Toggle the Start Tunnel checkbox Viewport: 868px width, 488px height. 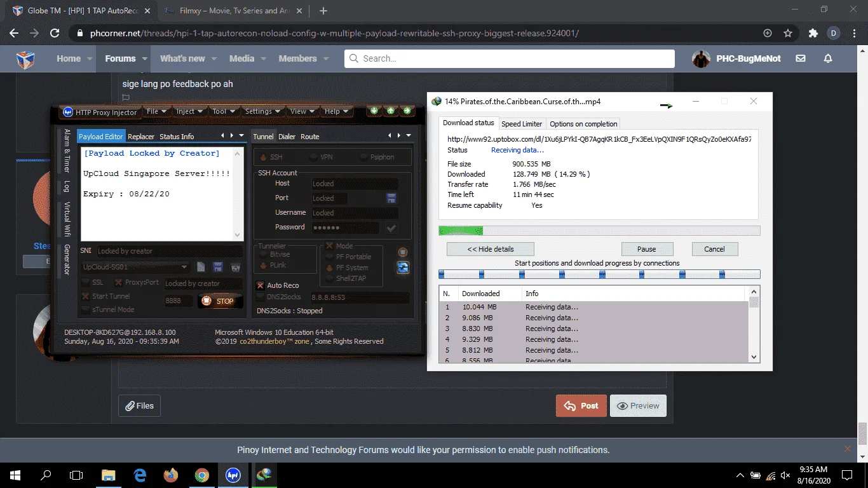click(x=86, y=296)
